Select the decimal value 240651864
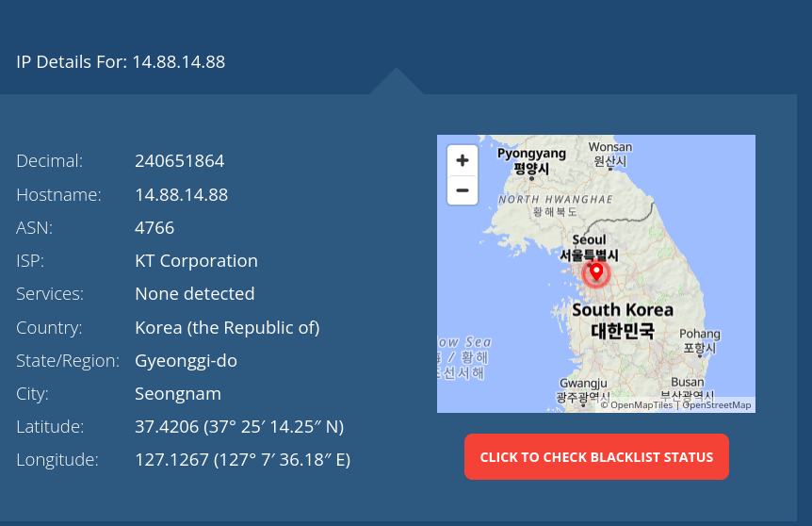 pos(179,161)
